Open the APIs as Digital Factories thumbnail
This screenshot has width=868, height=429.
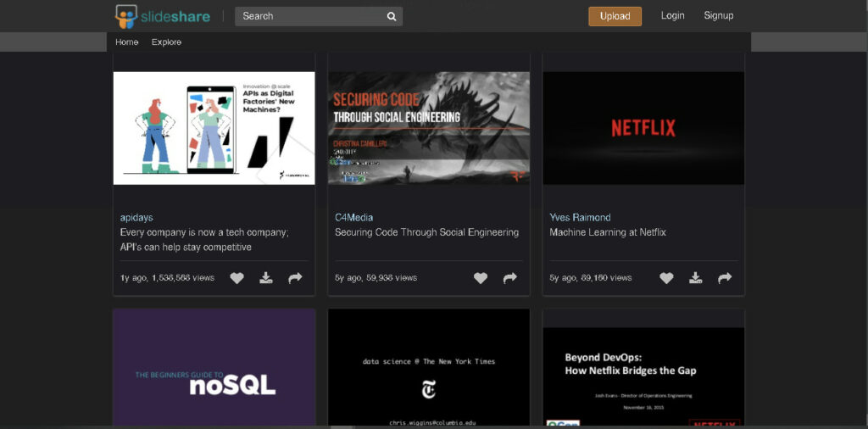pyautogui.click(x=214, y=128)
